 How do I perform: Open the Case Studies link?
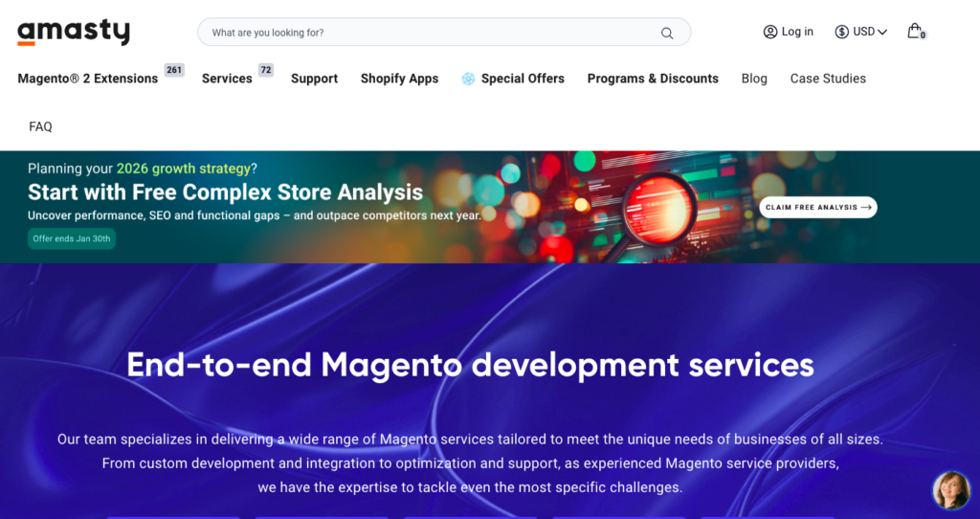[x=828, y=79]
